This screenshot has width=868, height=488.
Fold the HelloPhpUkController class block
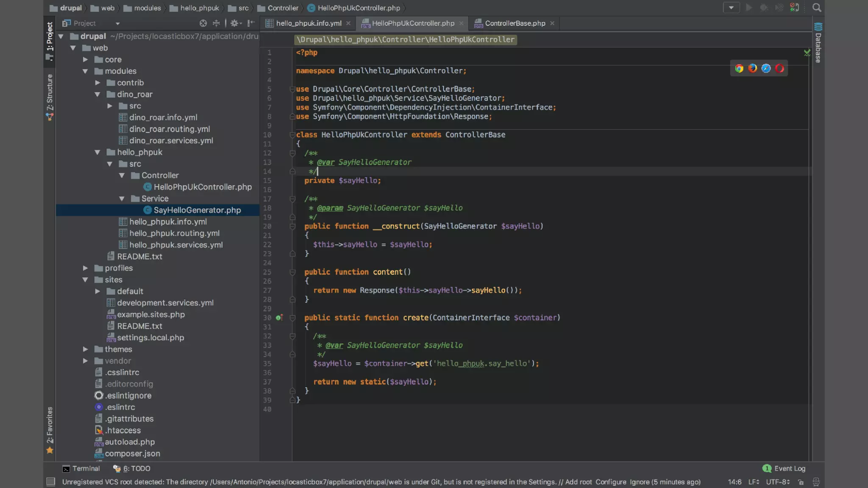point(292,135)
